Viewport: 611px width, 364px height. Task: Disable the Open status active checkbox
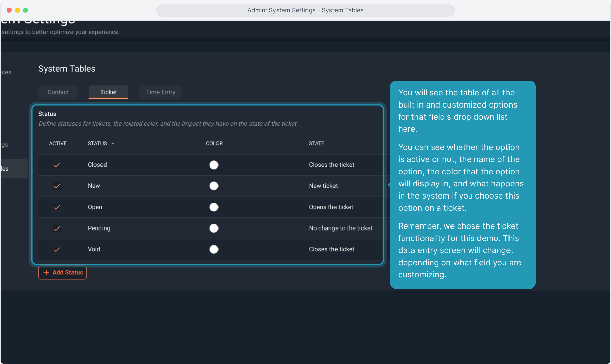[x=57, y=207]
